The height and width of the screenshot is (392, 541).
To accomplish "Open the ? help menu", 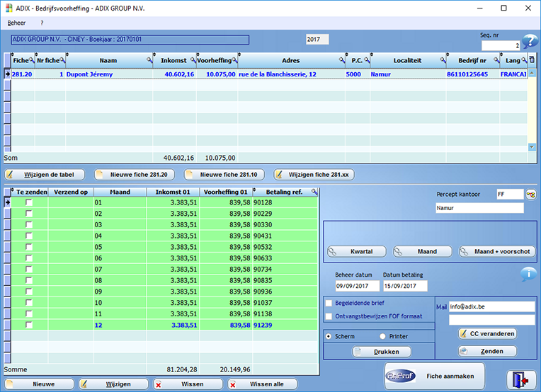I will pyautogui.click(x=42, y=23).
